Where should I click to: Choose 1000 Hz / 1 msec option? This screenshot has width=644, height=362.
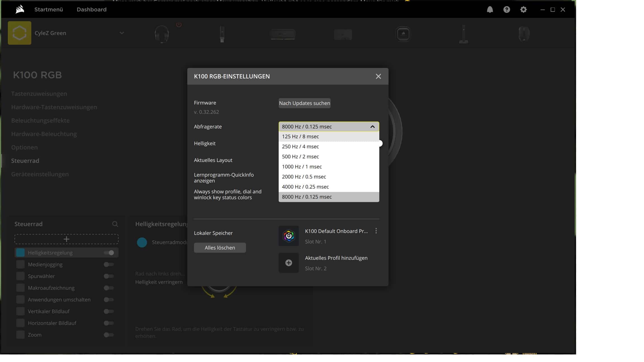coord(329,167)
